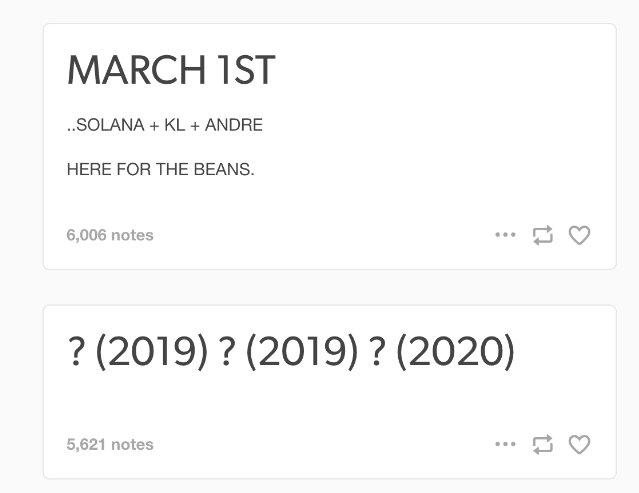Click the leading question mark of second title
Image resolution: width=639 pixels, height=493 pixels.
pyautogui.click(x=76, y=353)
